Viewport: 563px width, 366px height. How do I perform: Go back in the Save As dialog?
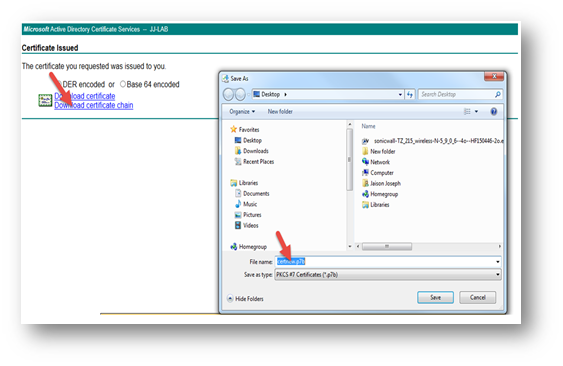click(x=228, y=94)
